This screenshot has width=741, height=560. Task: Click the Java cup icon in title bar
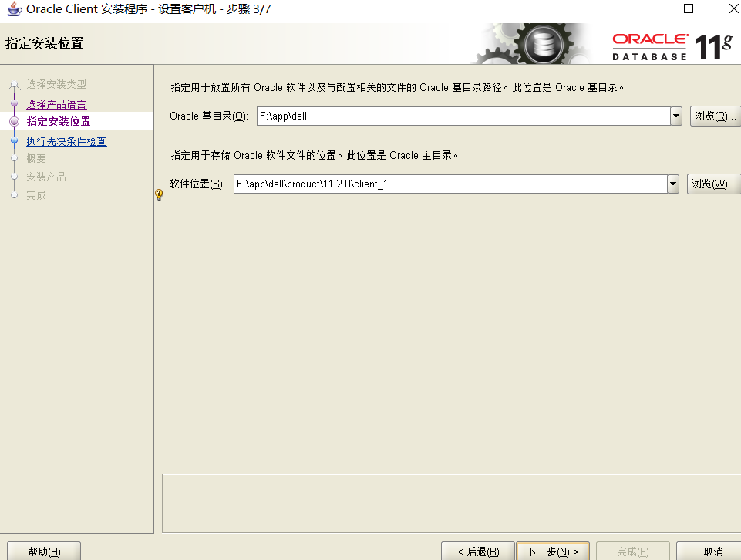pos(14,9)
